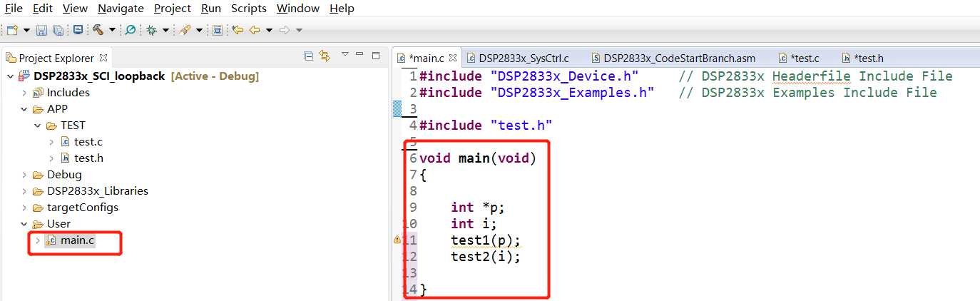Click the Debug bug icon

click(151, 30)
